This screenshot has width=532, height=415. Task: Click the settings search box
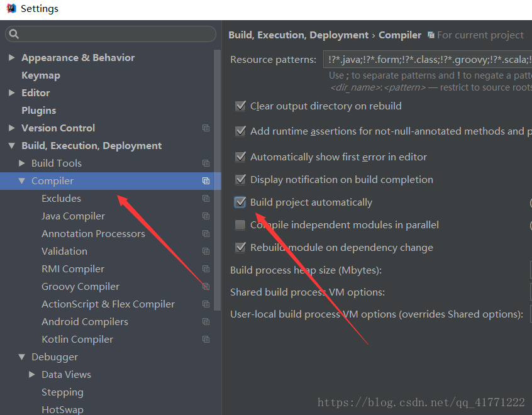coord(116,34)
